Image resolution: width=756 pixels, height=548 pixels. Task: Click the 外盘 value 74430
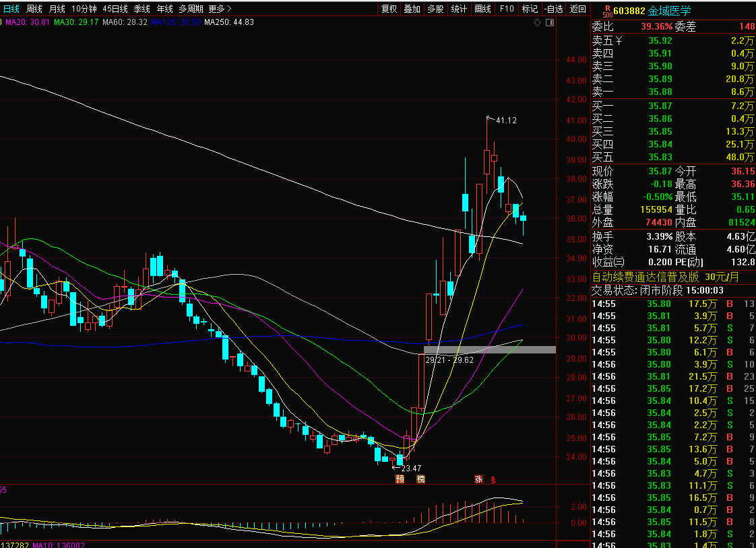tap(659, 222)
